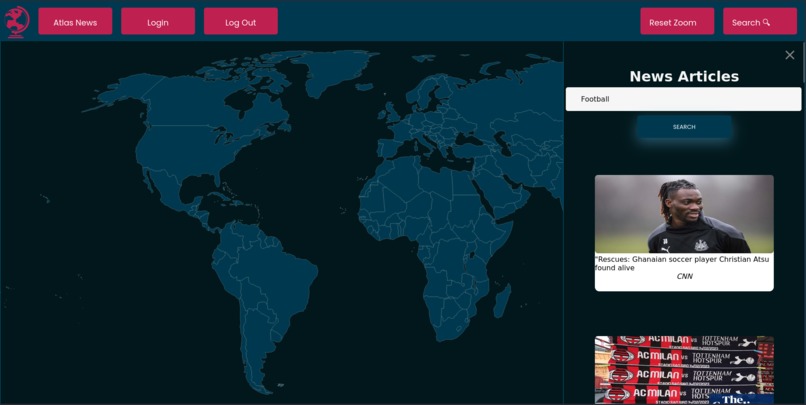Select Brazil on the world map
Viewport: 806px width, 405px height.
pyautogui.click(x=278, y=280)
